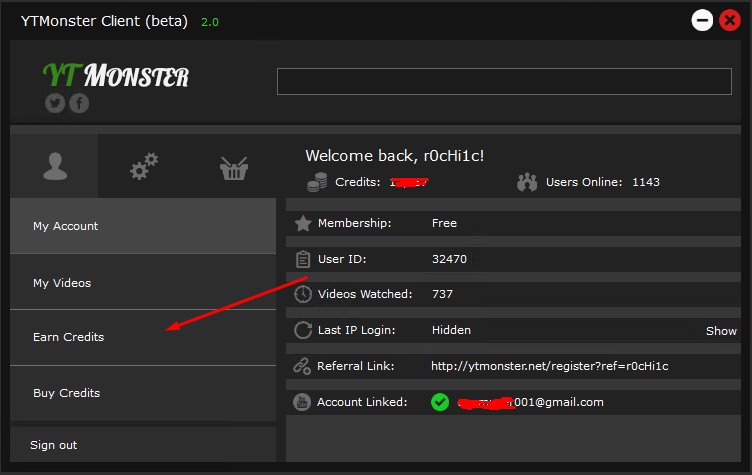This screenshot has height=475, width=752.
Task: Click the User ID value 32470
Action: pyautogui.click(x=449, y=259)
